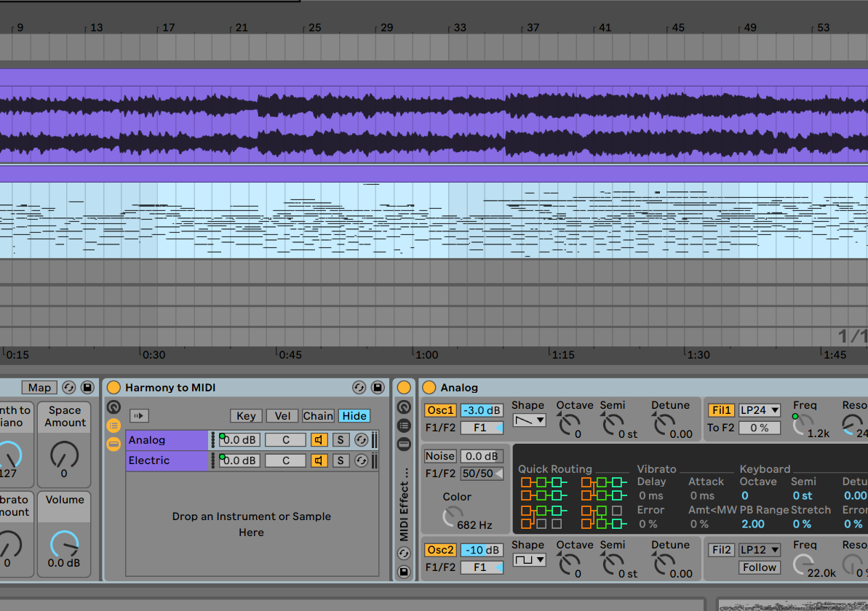The width and height of the screenshot is (868, 611).
Task: Mute the Electric chain speaker icon
Action: point(319,460)
